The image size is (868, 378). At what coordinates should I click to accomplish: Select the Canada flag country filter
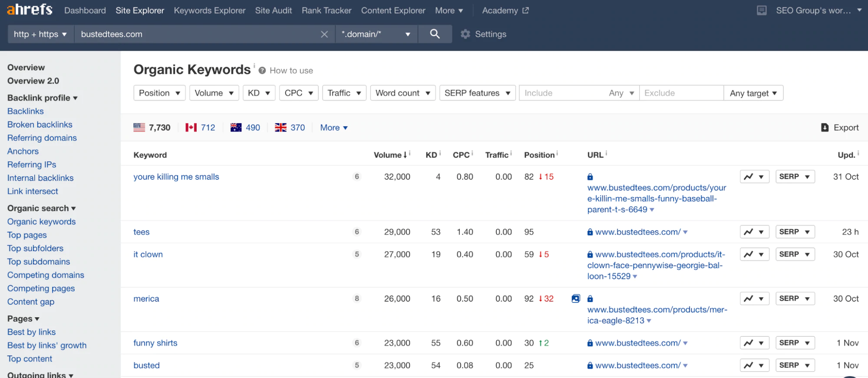coord(191,128)
